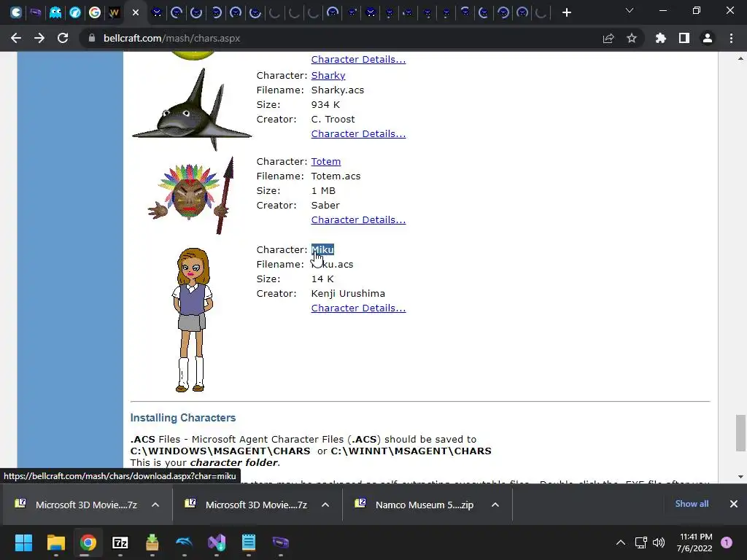Open 7-Zip from the taskbar
The height and width of the screenshot is (560, 747).
coord(120,542)
